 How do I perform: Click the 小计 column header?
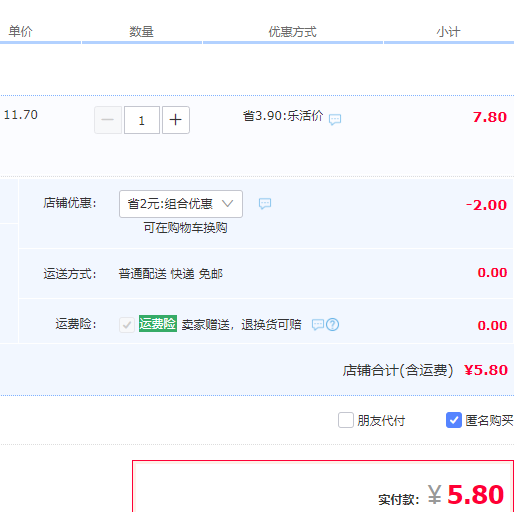[448, 32]
